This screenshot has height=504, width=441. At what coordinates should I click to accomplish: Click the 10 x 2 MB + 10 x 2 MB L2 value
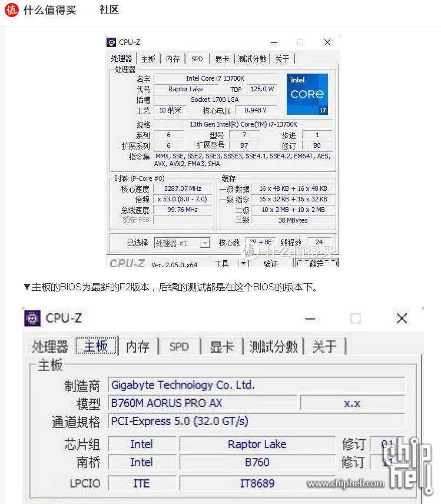coord(293,210)
